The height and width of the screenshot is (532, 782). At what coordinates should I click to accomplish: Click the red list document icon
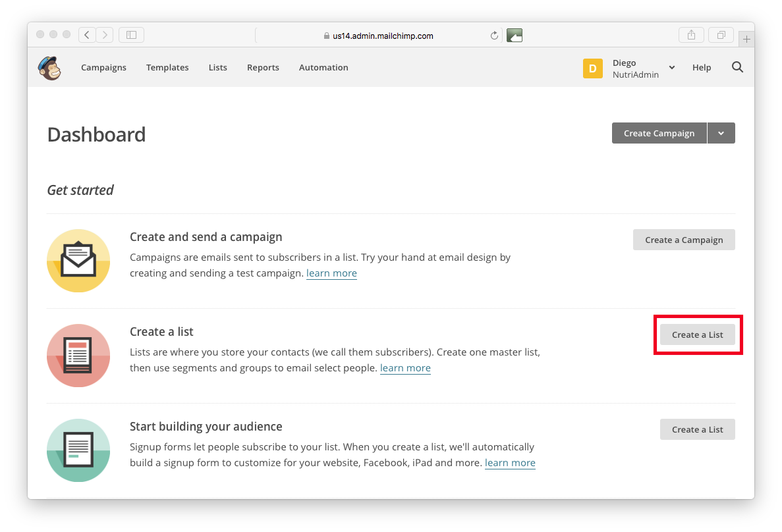click(78, 356)
